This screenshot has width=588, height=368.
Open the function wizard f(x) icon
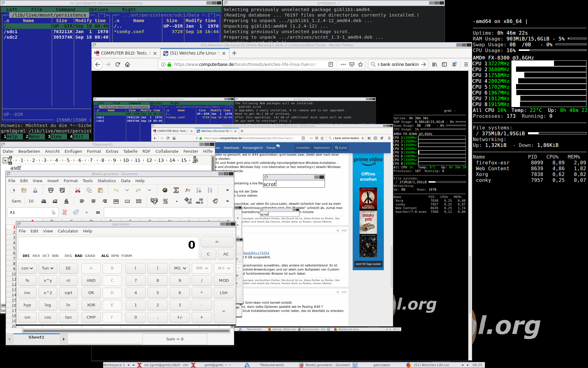[x=188, y=190]
